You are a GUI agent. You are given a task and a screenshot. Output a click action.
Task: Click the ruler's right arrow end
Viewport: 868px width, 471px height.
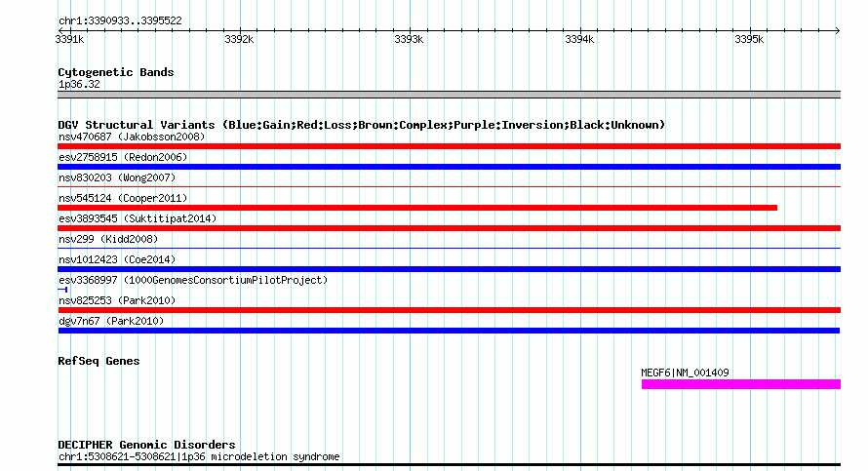tap(837, 30)
